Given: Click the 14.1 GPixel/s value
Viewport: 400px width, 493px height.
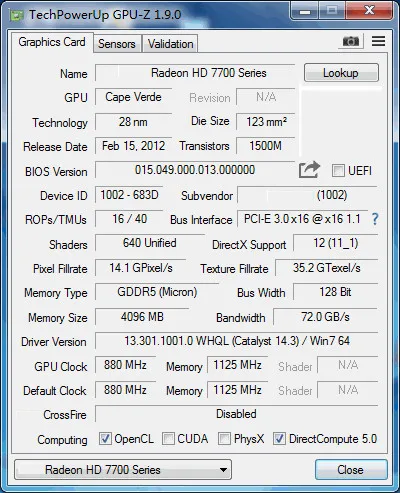Looking at the screenshot, I should 141,268.
